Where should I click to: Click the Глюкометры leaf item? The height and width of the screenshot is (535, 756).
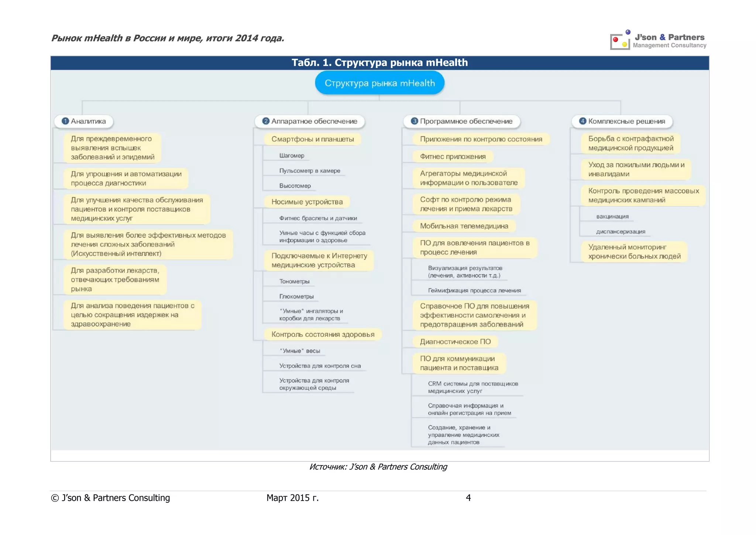point(296,297)
